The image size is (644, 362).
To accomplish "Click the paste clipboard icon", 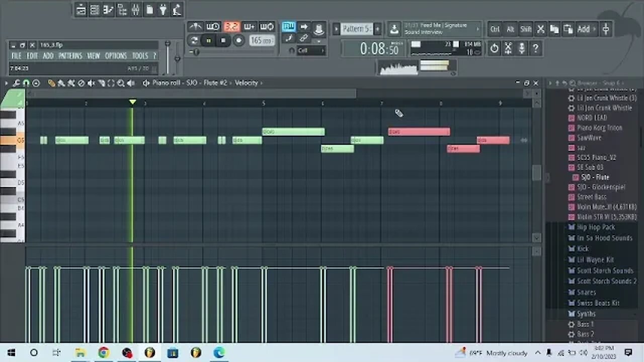I will 568,29.
